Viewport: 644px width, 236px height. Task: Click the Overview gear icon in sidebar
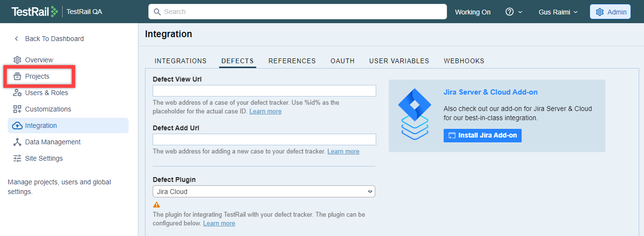point(17,60)
